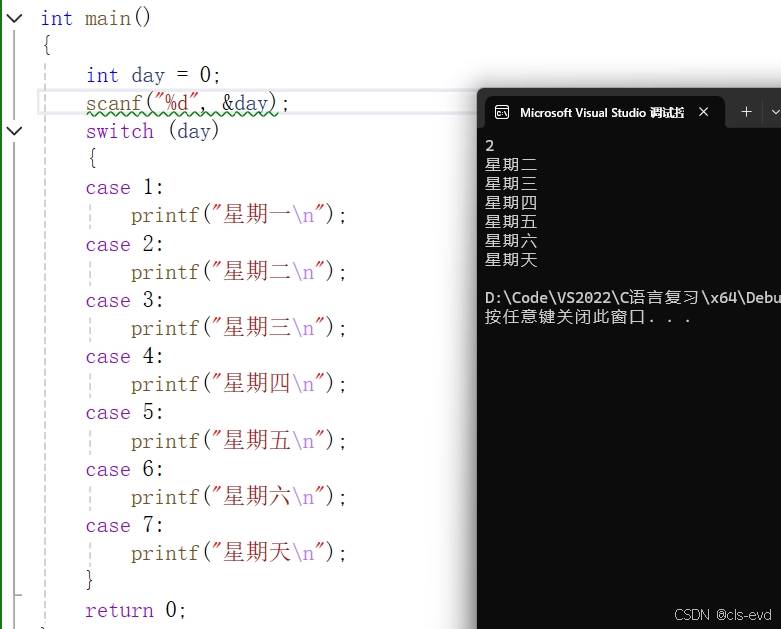Click console output line 星期六
The width and height of the screenshot is (781, 629).
pyautogui.click(x=511, y=241)
